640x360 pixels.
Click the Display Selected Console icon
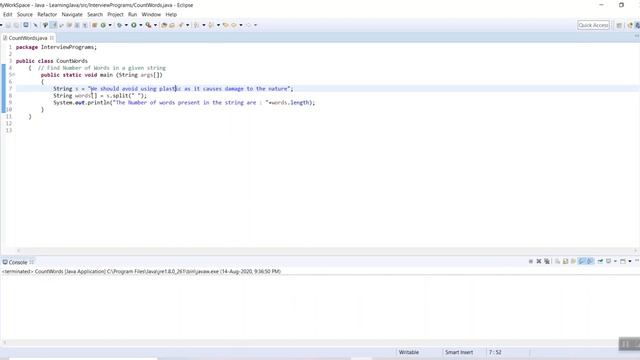tap(608, 261)
